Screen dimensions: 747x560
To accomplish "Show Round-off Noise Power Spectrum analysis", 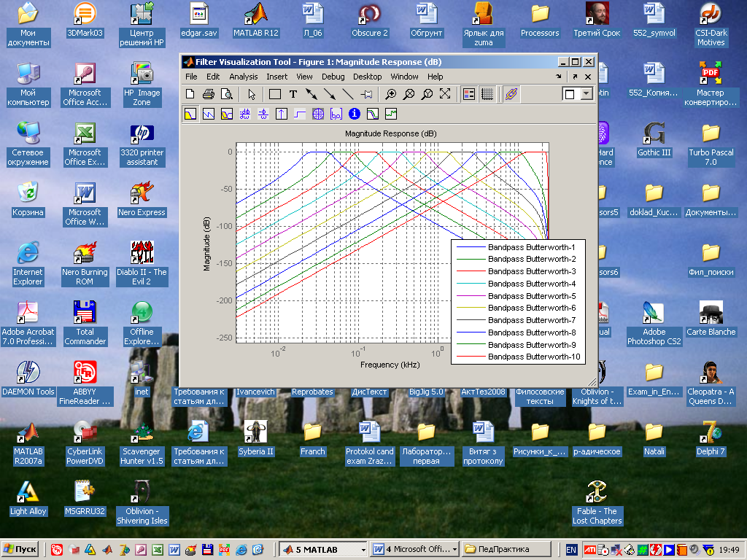I will point(391,114).
